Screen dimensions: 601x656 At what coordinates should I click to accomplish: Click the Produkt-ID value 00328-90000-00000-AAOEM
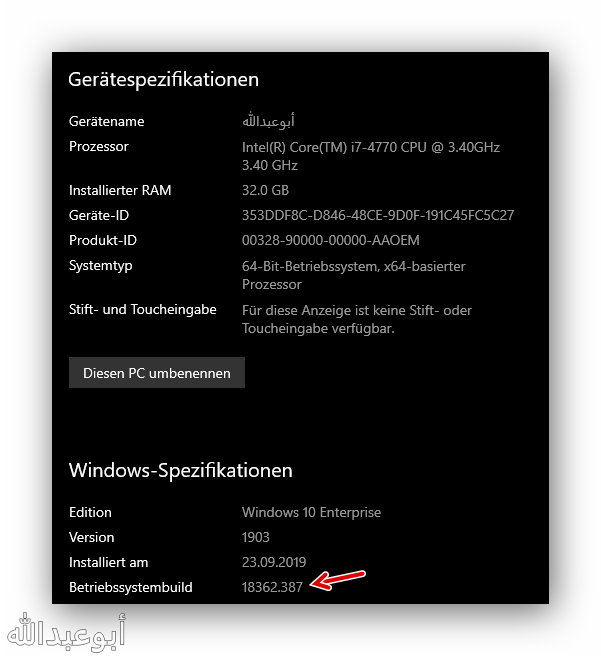click(329, 240)
